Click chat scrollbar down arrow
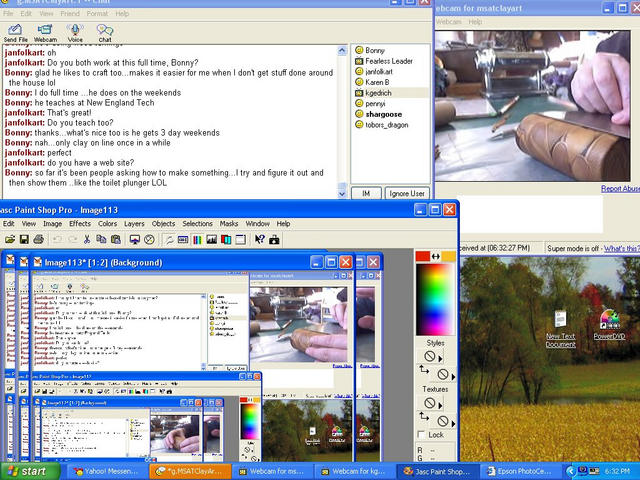 click(x=342, y=193)
